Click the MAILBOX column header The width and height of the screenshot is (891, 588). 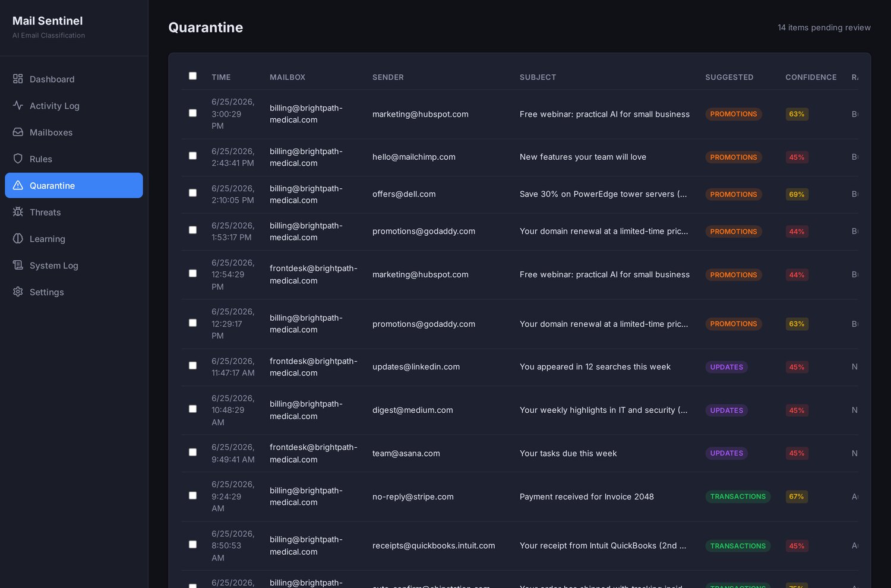click(x=287, y=77)
